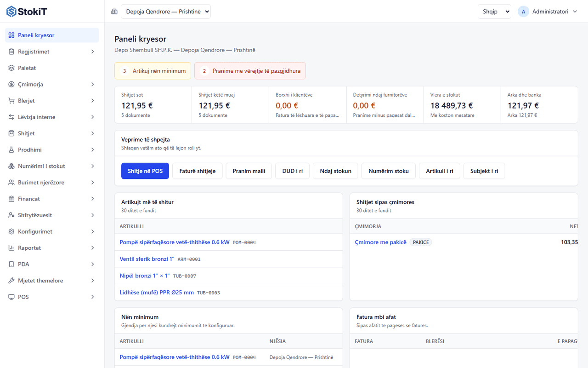Click the Numërim stoku button
Image resolution: width=588 pixels, height=368 pixels.
pos(389,171)
